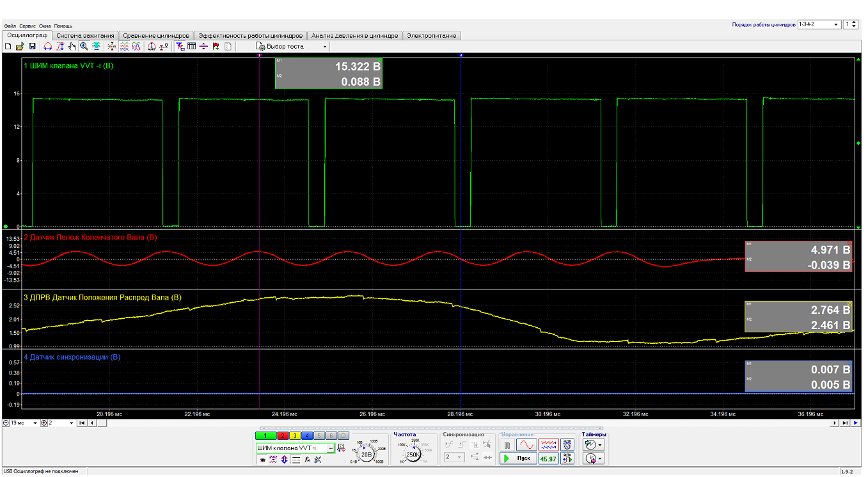Click the vertical cursor measurement icon

click(60, 46)
